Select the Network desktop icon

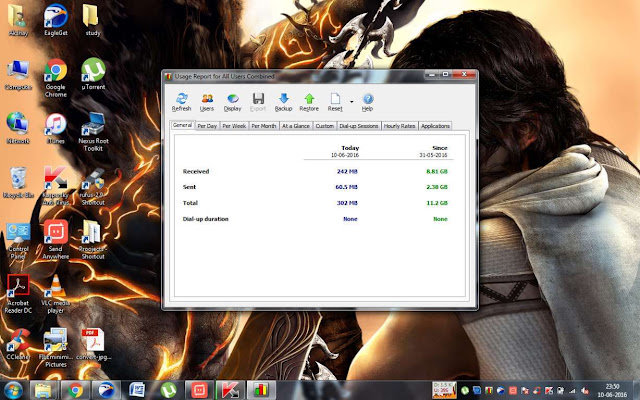tap(18, 128)
